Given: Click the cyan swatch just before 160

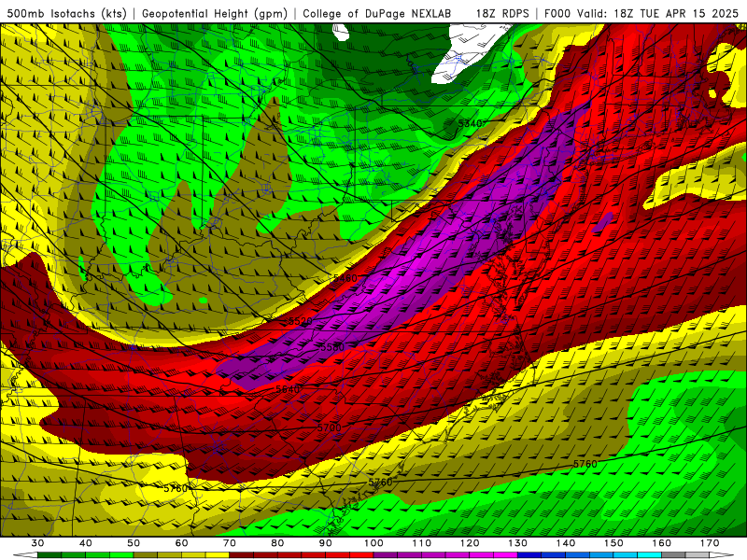Looking at the screenshot, I should [650, 555].
